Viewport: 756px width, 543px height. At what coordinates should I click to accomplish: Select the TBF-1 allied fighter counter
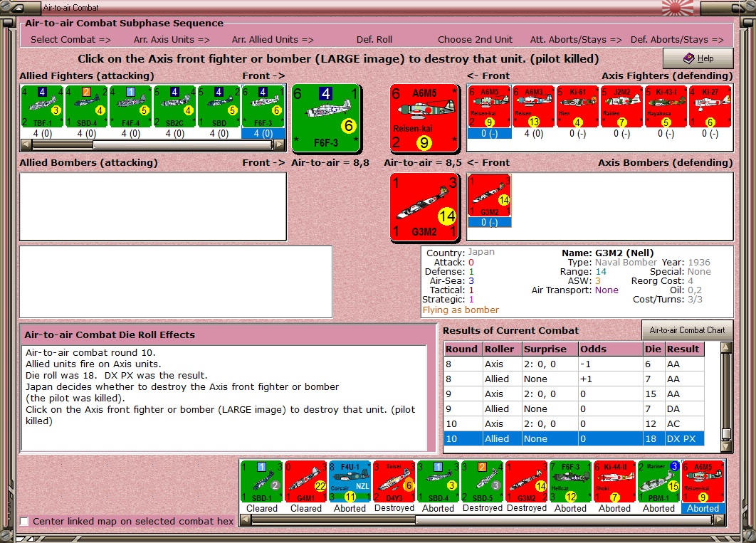pos(43,107)
